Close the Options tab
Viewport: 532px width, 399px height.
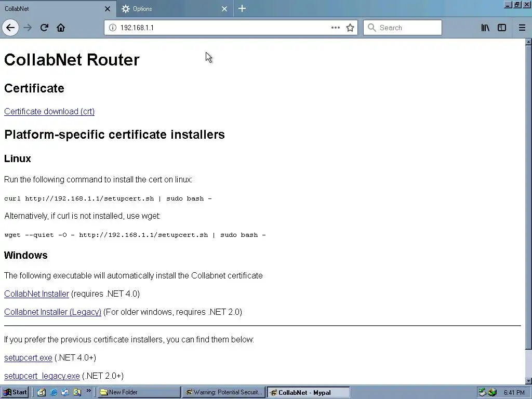pos(224,9)
